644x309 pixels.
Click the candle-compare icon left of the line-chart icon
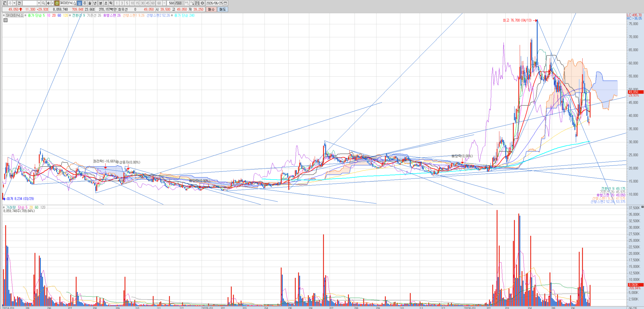[x=187, y=3]
